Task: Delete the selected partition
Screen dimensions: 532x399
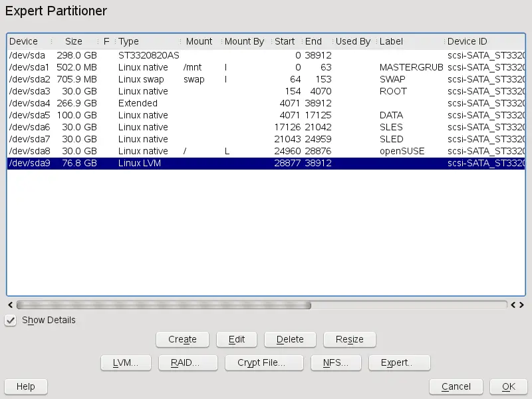Action: pos(290,339)
